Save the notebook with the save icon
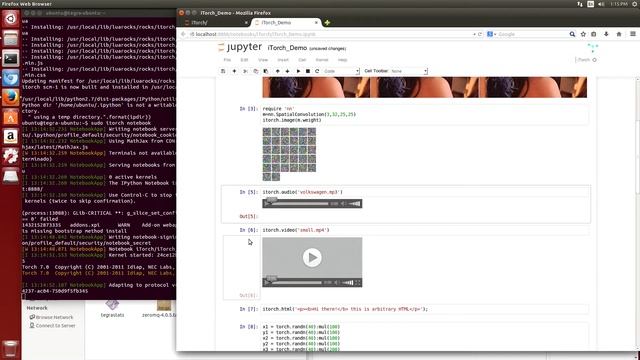Viewport: 640px width, 360px height. (223, 71)
